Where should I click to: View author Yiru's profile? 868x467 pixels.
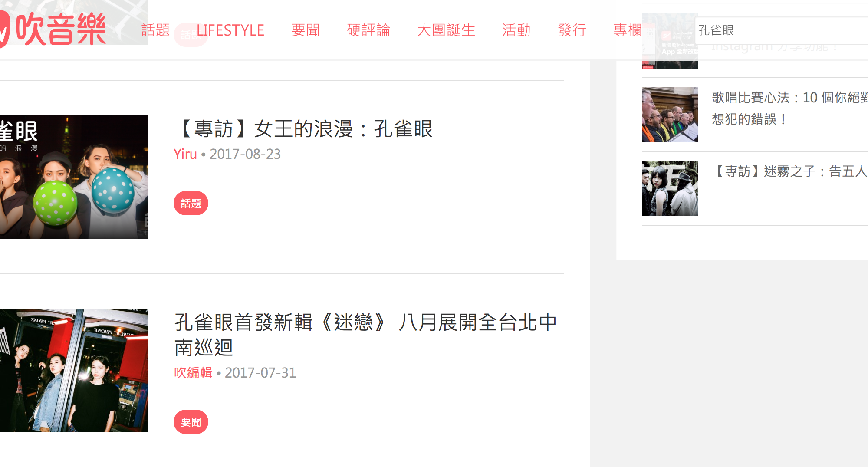coord(185,154)
